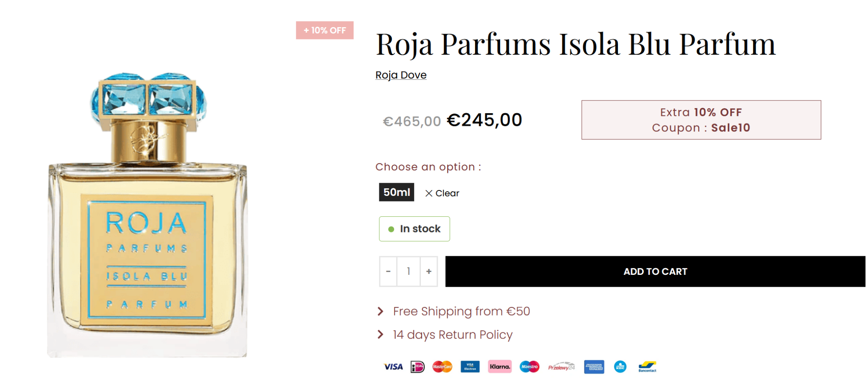The width and height of the screenshot is (868, 383).
Task: Click the Klarna payment icon
Action: click(500, 366)
